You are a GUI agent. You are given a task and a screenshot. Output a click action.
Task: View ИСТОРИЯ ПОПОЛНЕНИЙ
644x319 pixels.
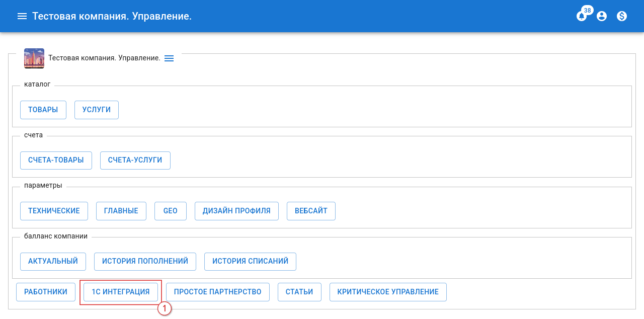(145, 261)
